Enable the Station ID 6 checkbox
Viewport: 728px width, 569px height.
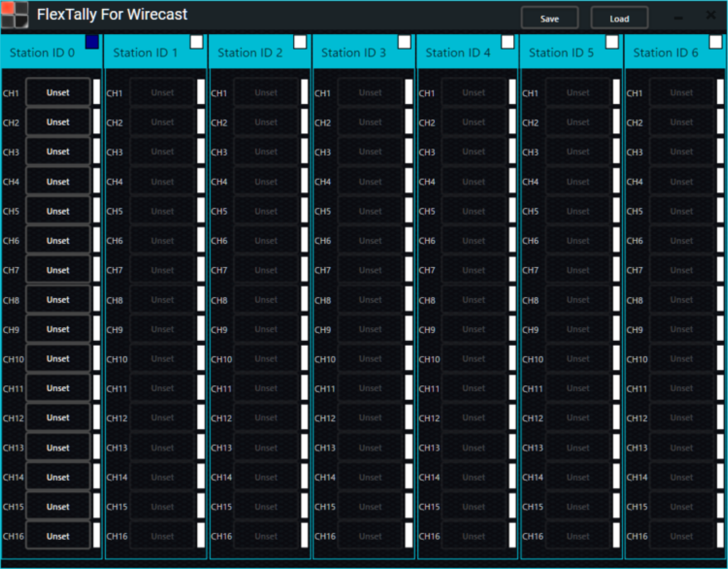click(x=715, y=43)
